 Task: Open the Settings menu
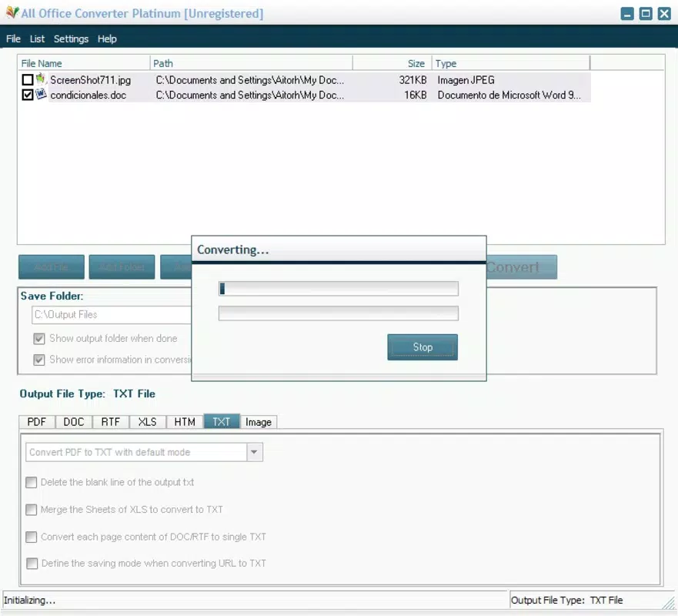click(x=71, y=39)
